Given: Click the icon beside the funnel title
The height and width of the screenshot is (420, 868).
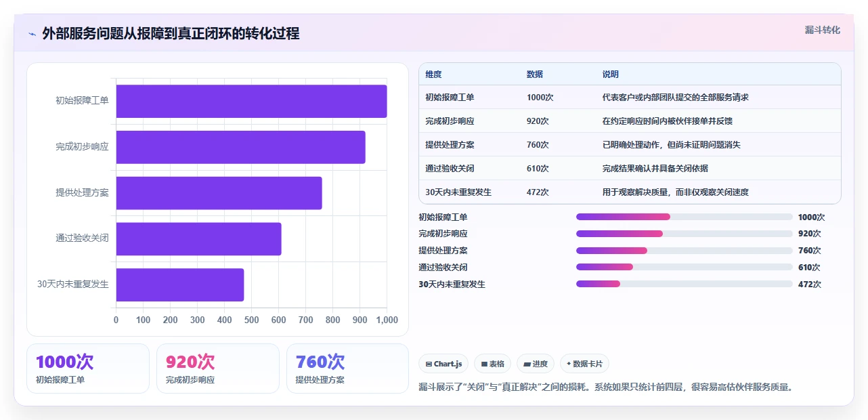Looking at the screenshot, I should (32, 34).
